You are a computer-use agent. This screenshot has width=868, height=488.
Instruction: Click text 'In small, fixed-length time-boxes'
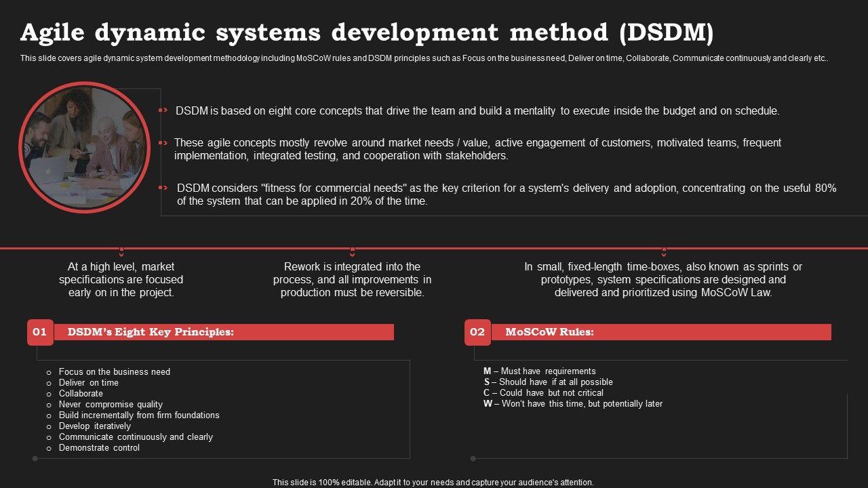tap(663, 280)
